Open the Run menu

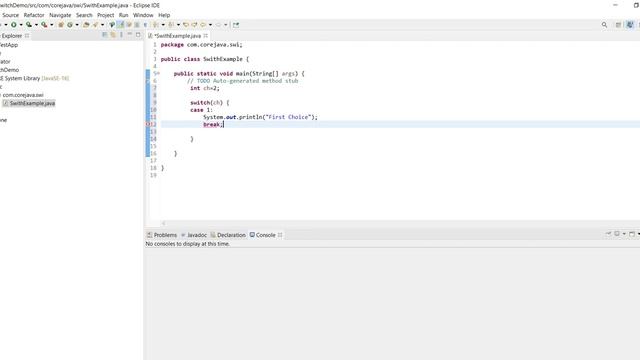tap(123, 15)
